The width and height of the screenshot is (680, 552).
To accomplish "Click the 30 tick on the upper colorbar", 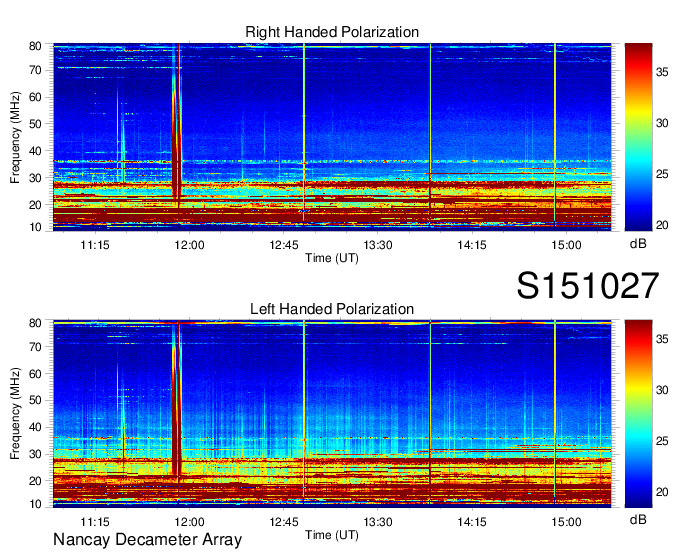I will [x=662, y=123].
